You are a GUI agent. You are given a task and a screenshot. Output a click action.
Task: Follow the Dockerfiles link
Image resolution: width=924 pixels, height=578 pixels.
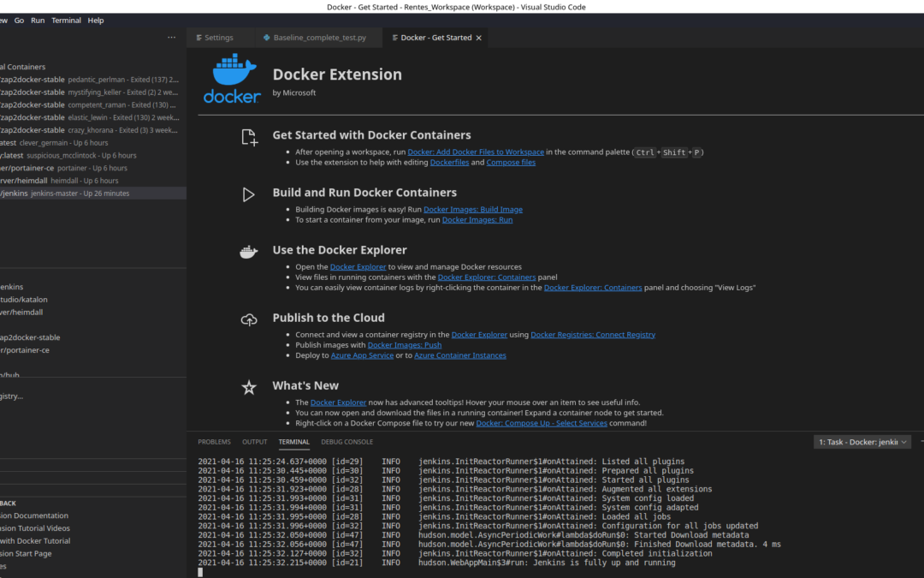(x=449, y=162)
